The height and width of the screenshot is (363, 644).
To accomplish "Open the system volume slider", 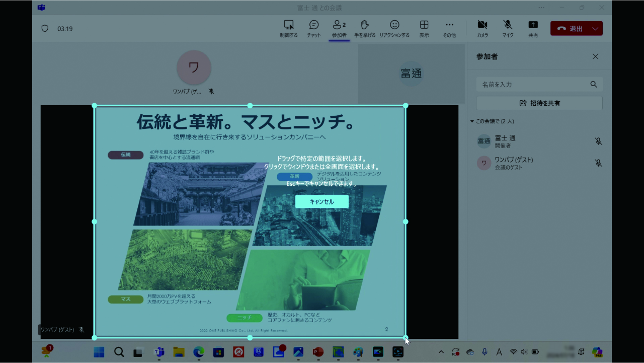I will (x=523, y=352).
